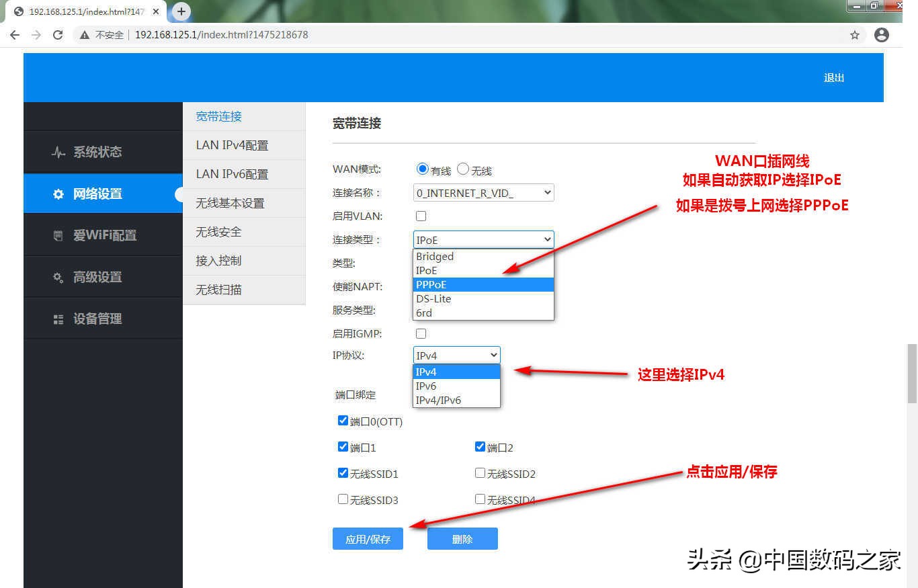
Task: Click the 高级设置 gears icon
Action: click(x=58, y=276)
